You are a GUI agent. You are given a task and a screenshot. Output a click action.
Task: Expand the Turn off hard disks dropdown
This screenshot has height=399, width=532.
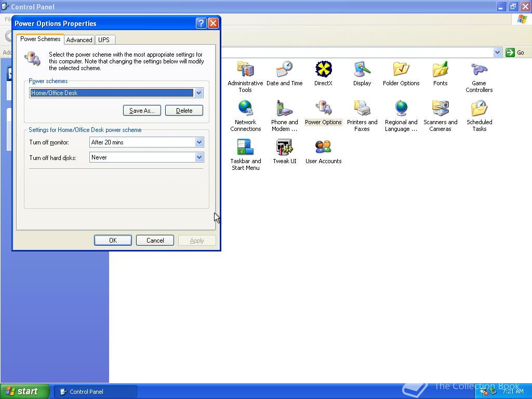click(199, 157)
